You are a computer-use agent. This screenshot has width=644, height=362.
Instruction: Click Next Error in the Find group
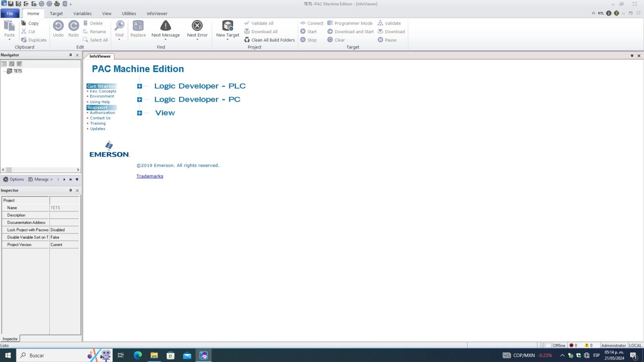197,29
